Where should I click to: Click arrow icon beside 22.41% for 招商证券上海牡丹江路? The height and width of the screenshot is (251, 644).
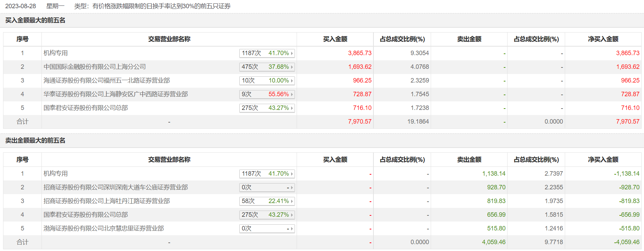pyautogui.click(x=292, y=201)
